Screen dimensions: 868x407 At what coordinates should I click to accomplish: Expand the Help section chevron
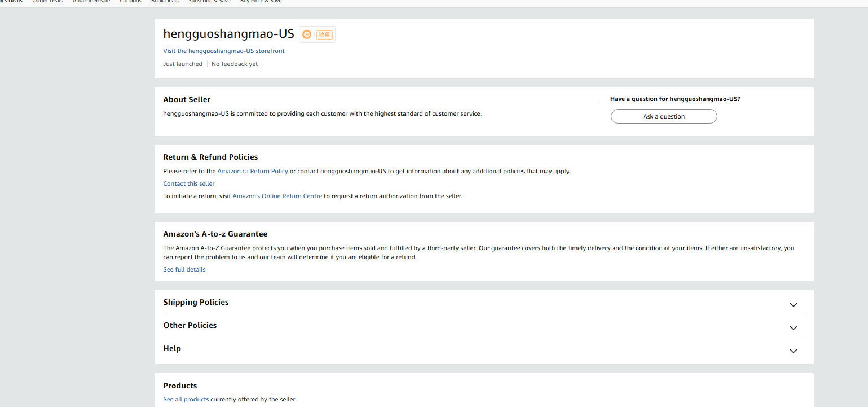click(794, 351)
